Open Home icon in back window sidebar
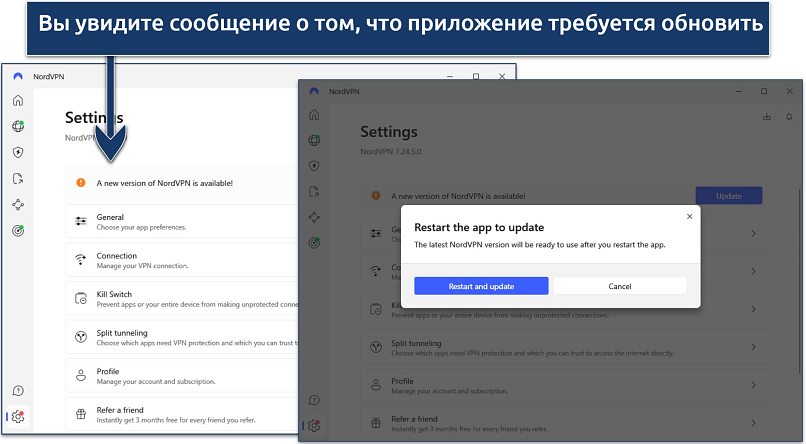 [x=18, y=100]
